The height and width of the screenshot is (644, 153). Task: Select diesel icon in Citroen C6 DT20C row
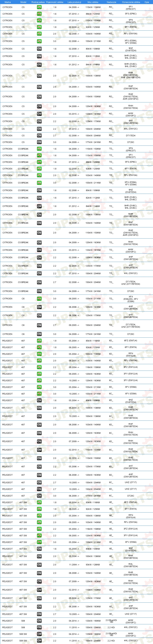39,334
